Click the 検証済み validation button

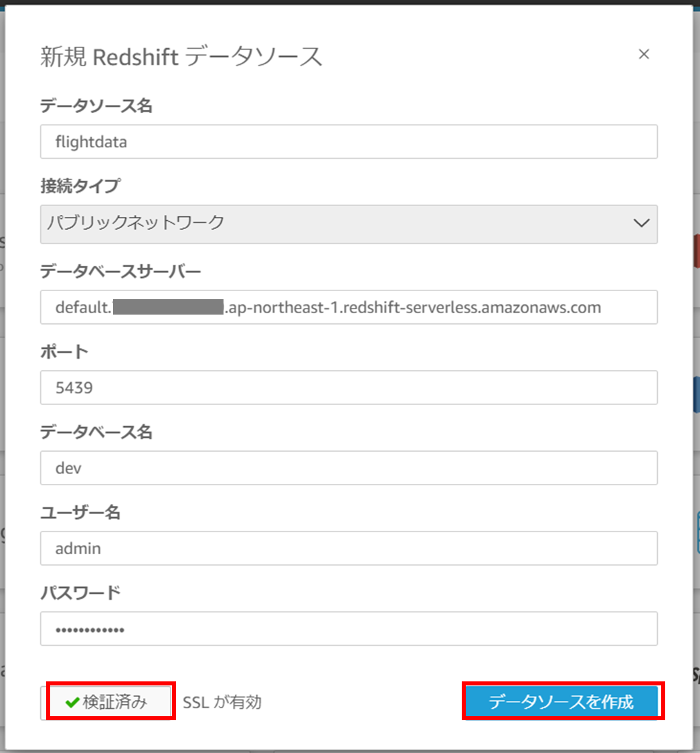(106, 702)
